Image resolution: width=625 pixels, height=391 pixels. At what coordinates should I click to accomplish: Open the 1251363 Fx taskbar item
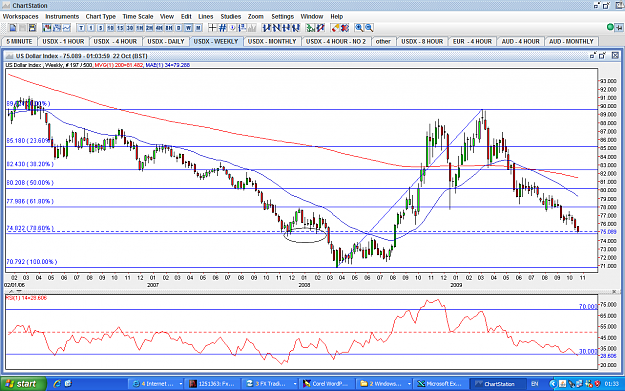coord(212,384)
